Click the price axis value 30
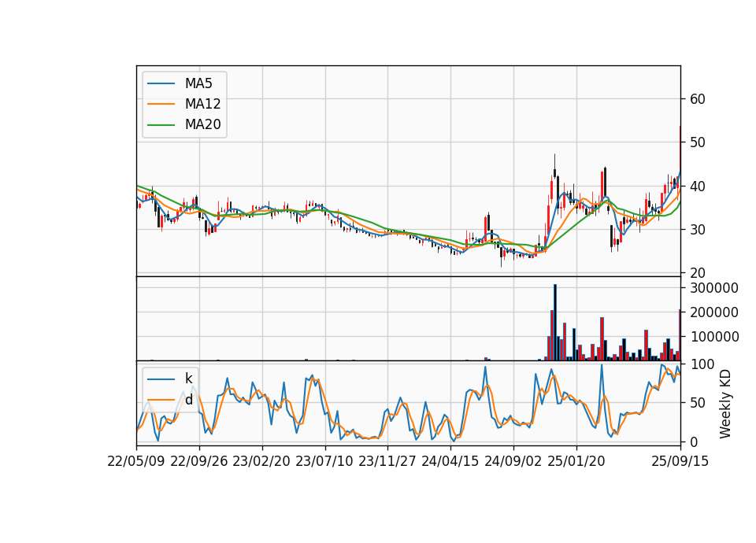 698,230
